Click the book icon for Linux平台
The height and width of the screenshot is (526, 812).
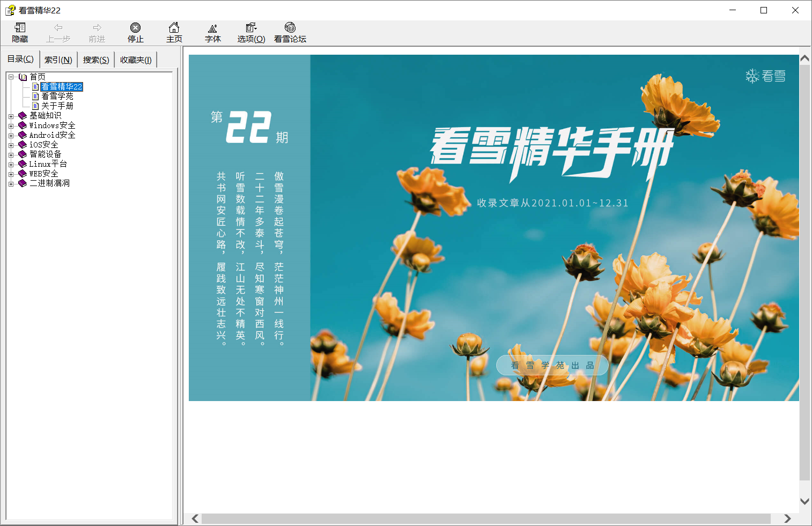click(23, 164)
